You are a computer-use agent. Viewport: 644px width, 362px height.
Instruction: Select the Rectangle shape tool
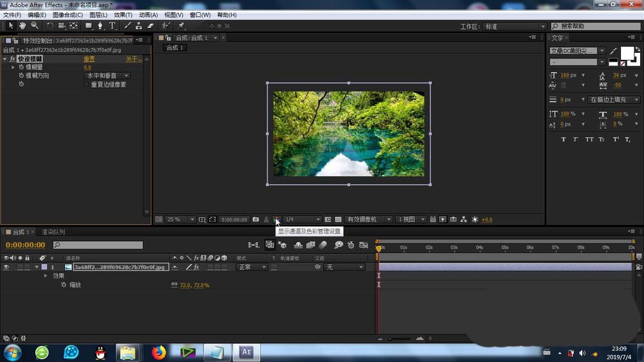(x=89, y=26)
